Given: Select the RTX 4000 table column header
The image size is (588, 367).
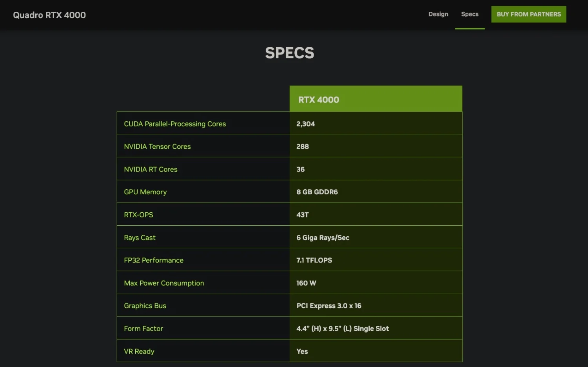Looking at the screenshot, I should [x=376, y=99].
